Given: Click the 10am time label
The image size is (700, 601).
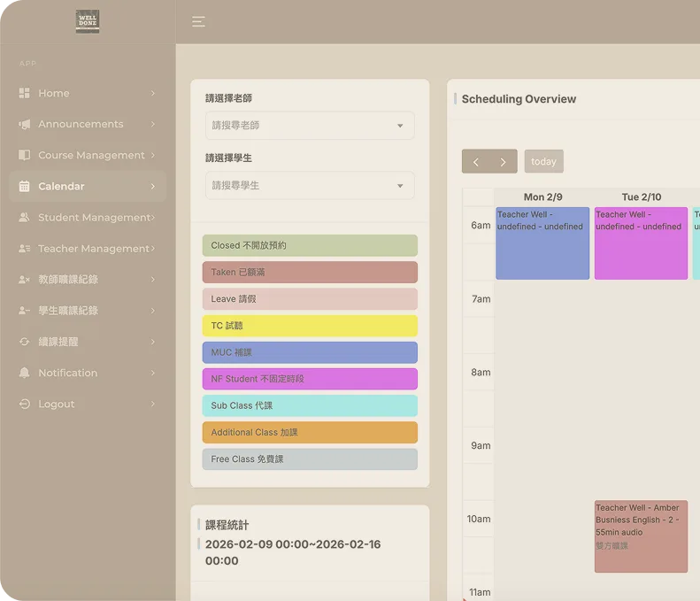Looking at the screenshot, I should click(x=479, y=519).
